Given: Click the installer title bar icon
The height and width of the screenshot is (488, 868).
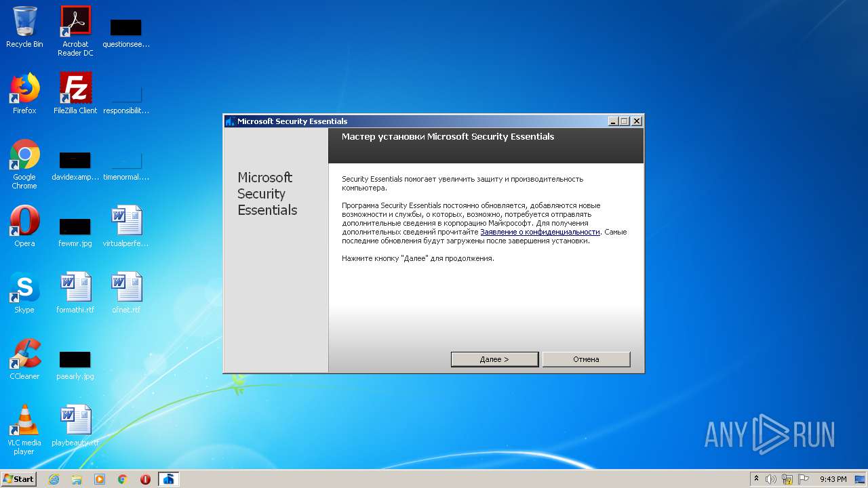Looking at the screenshot, I should pos(230,121).
